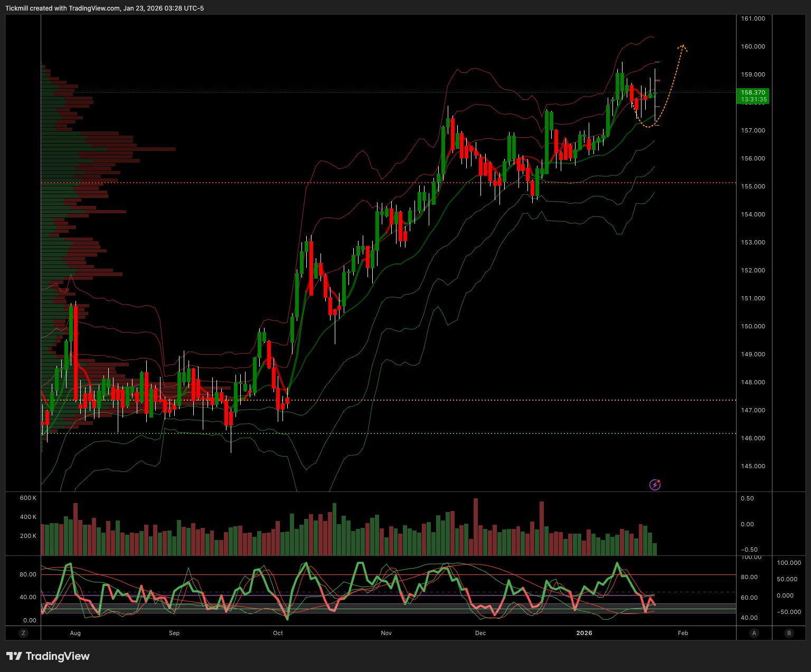Click the Z button on time axis

coord(23,633)
